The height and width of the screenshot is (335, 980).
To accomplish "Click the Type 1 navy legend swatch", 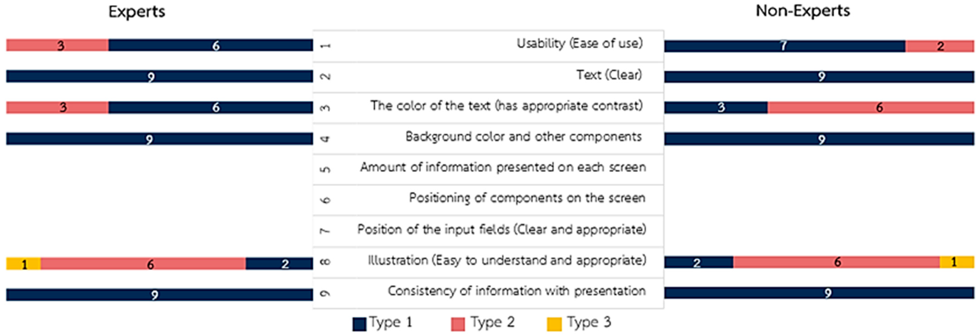I will point(359,324).
